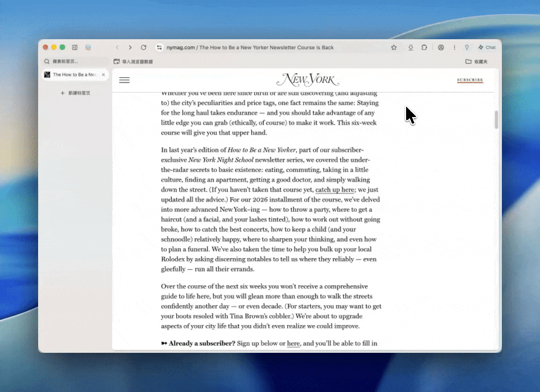Click the italic 'New York Night School' text
This screenshot has width=540, height=392.
[221, 160]
